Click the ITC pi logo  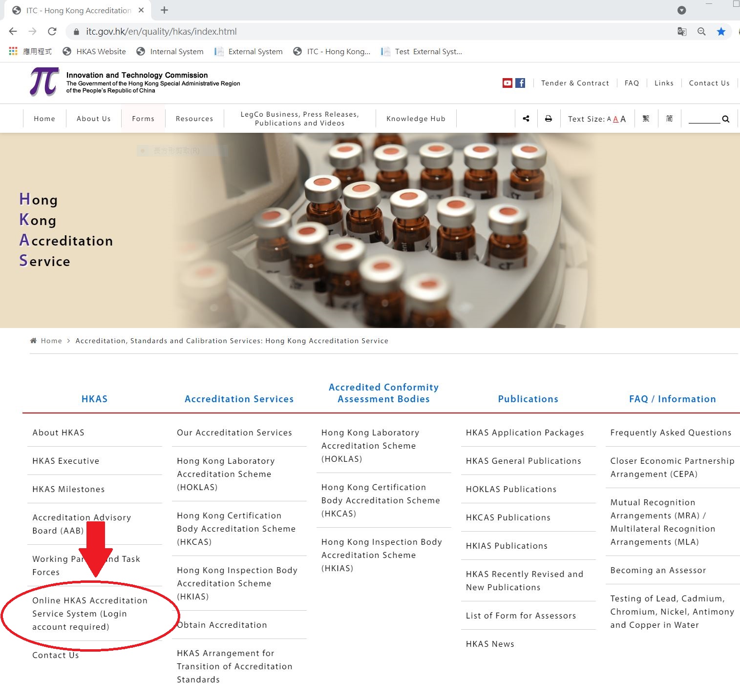(44, 82)
